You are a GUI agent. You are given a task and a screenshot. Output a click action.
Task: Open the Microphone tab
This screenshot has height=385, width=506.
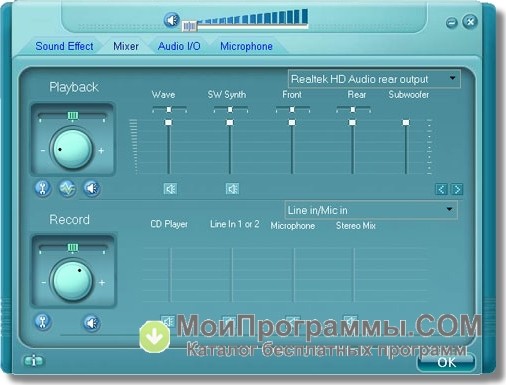coord(246,46)
